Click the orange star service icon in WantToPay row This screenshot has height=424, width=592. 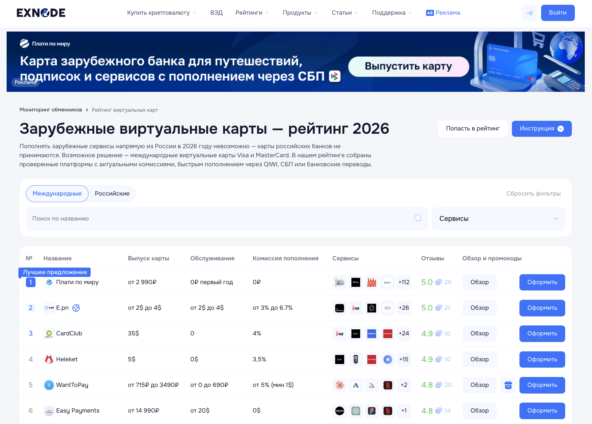[x=339, y=385]
